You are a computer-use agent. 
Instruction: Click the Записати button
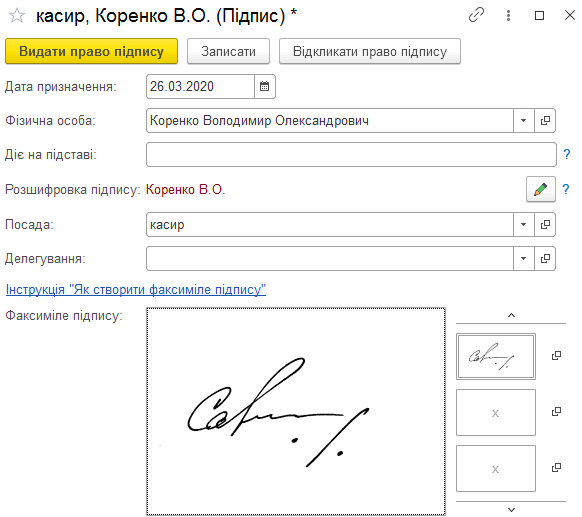(228, 51)
